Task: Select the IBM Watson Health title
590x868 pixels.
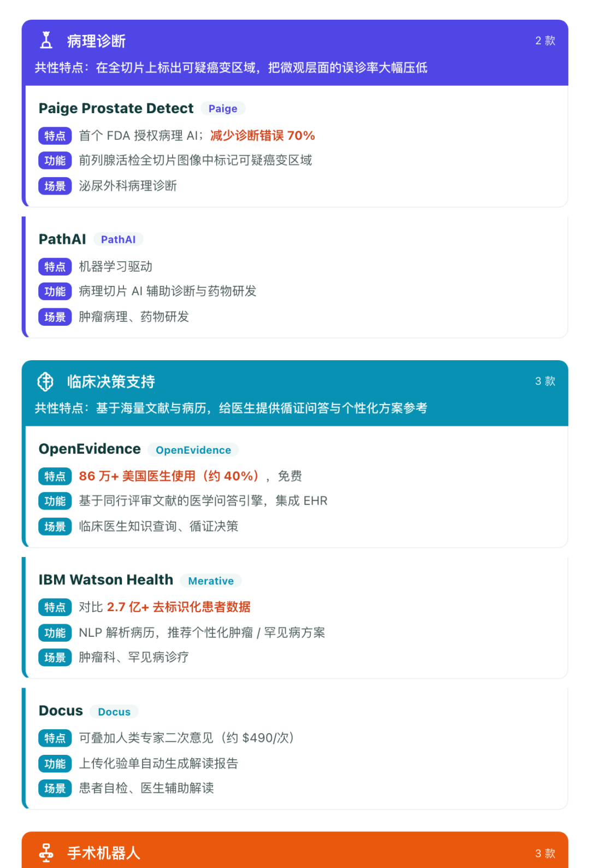Action: tap(106, 579)
